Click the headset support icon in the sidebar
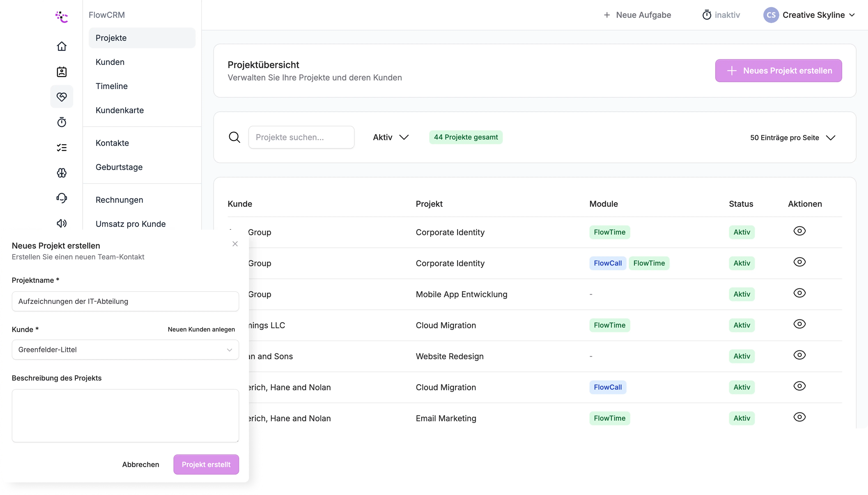The width and height of the screenshot is (868, 495). (62, 198)
